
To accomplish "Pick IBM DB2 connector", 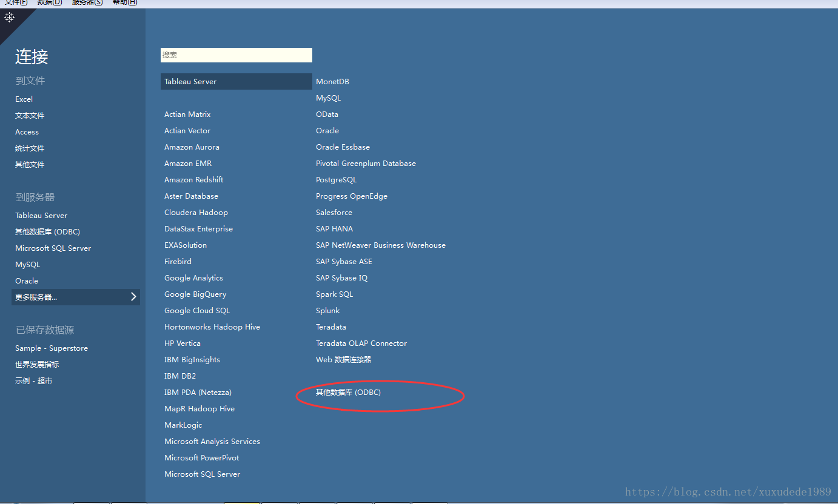I will point(180,376).
